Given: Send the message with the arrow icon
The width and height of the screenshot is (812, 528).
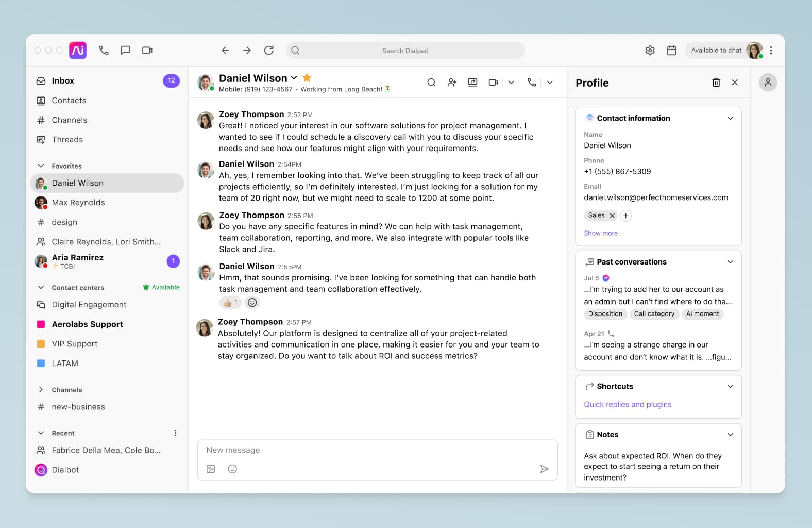Looking at the screenshot, I should (x=544, y=469).
